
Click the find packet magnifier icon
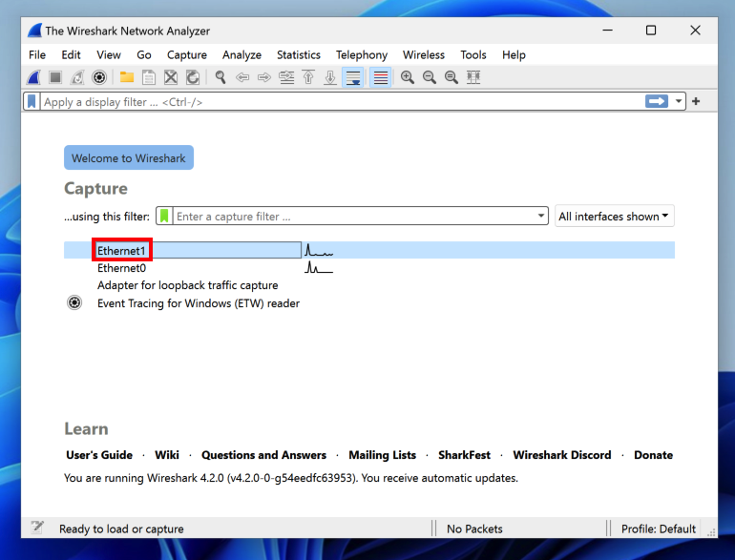220,77
